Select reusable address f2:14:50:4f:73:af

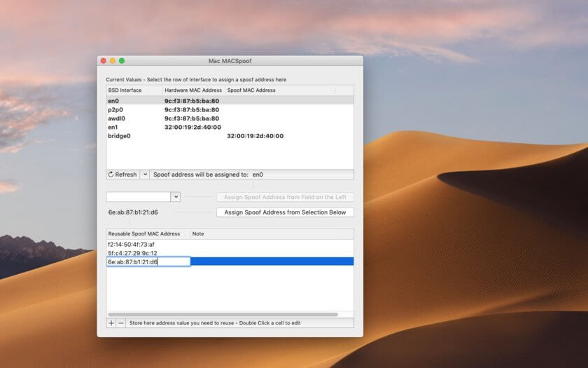pyautogui.click(x=132, y=245)
